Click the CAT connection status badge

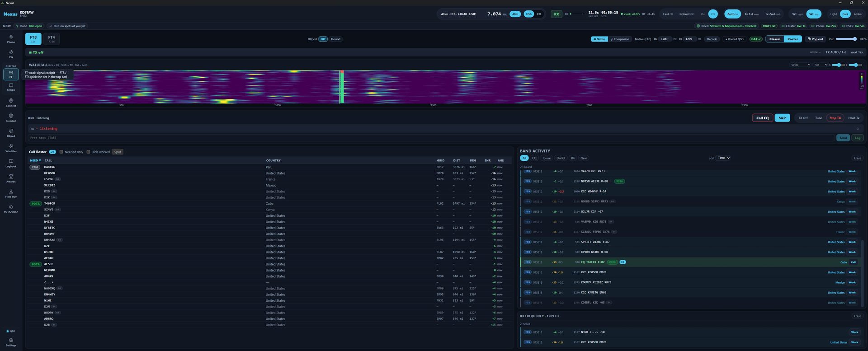tap(756, 39)
